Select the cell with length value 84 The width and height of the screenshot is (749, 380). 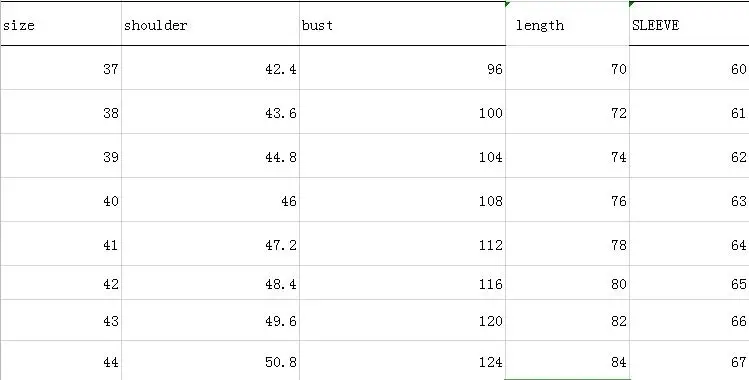(x=567, y=360)
